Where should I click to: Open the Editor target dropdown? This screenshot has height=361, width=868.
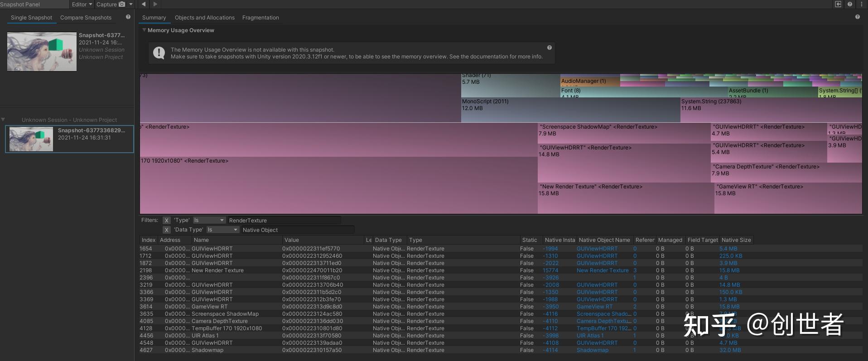82,5
